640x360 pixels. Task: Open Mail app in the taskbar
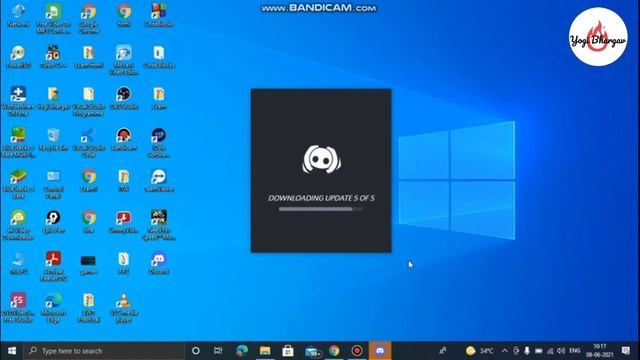(312, 351)
